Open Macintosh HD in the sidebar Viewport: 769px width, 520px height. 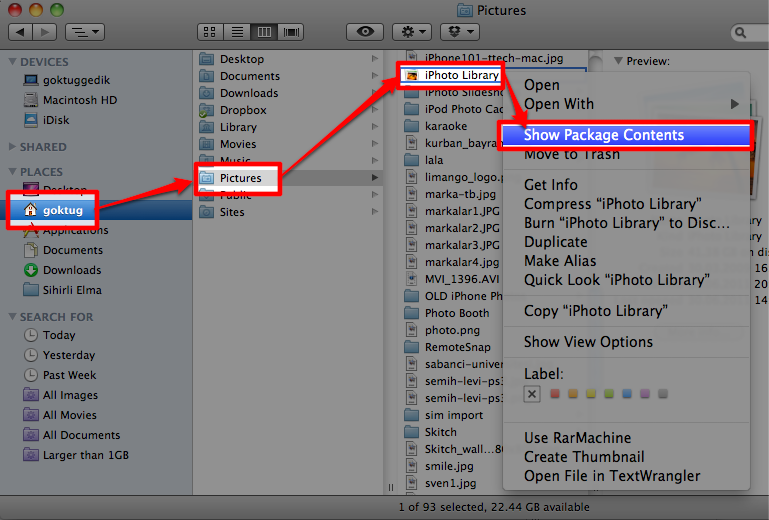click(79, 100)
